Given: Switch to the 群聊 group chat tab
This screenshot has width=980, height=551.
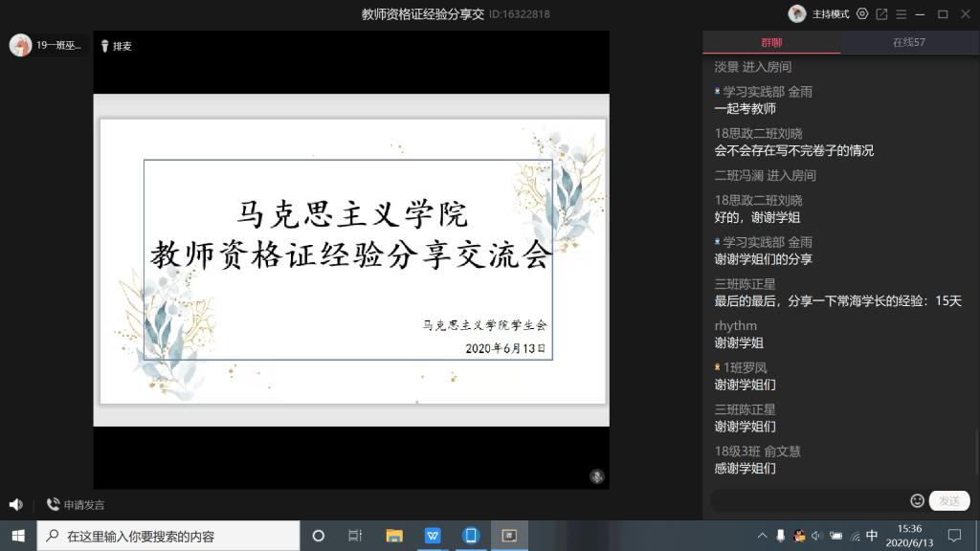Looking at the screenshot, I should pos(771,42).
